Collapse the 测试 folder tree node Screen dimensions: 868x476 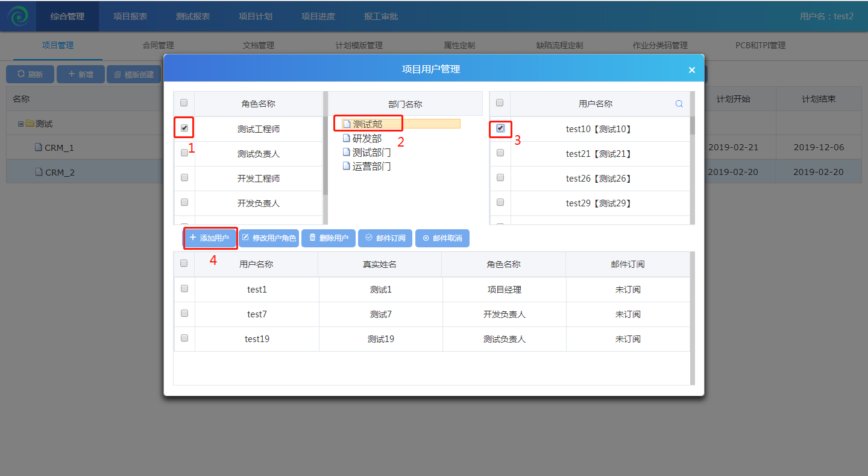20,124
